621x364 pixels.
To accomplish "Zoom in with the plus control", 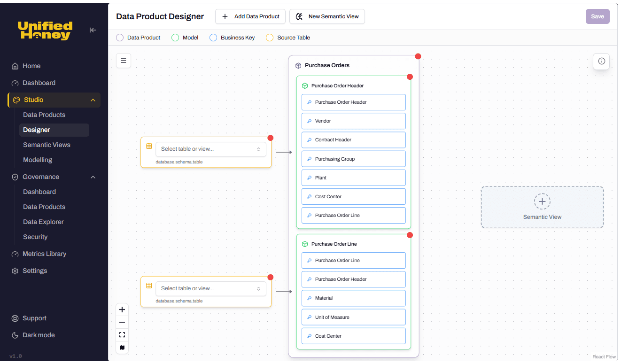I will click(x=122, y=310).
